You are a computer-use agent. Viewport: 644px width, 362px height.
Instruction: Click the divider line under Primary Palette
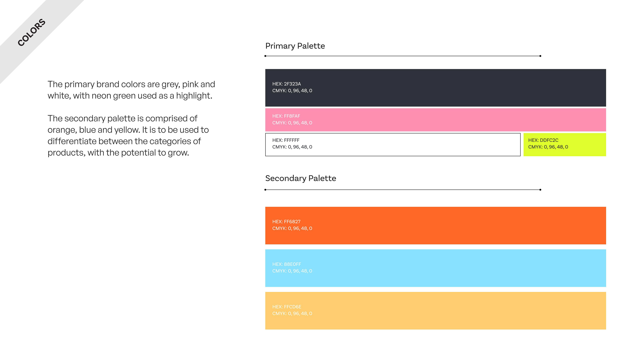click(x=402, y=56)
